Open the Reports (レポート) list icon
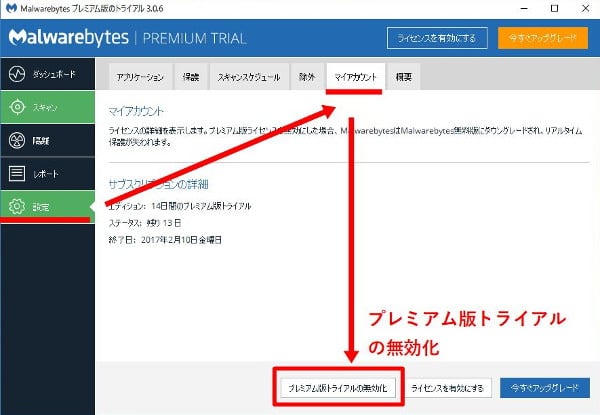Screen dimensions: 600x415 coord(16,174)
